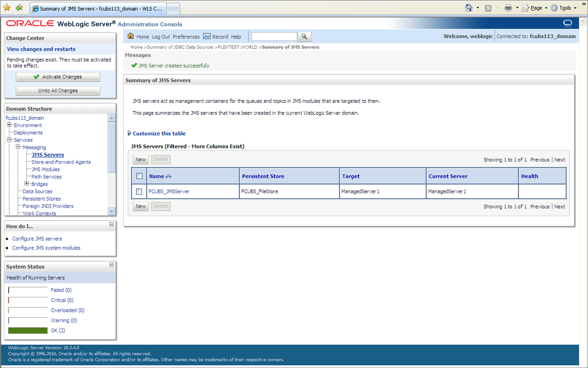Click the browser Favorites star icon

pyautogui.click(x=7, y=8)
